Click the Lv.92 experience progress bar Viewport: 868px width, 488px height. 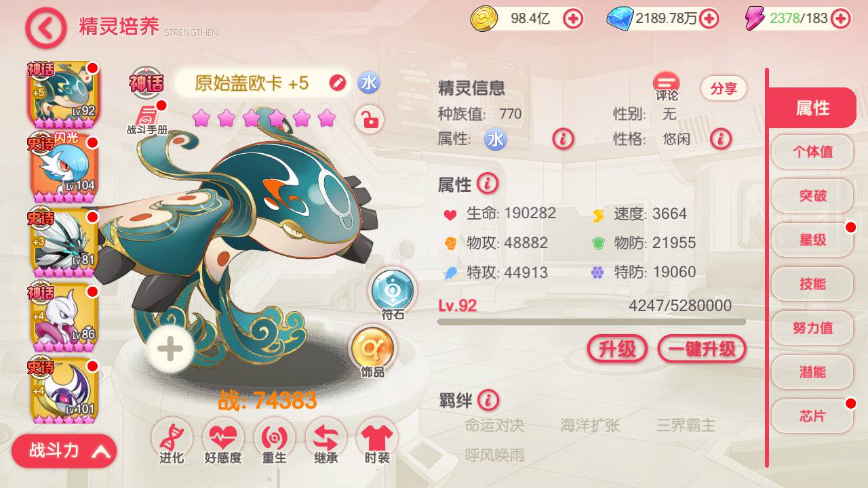click(x=591, y=322)
